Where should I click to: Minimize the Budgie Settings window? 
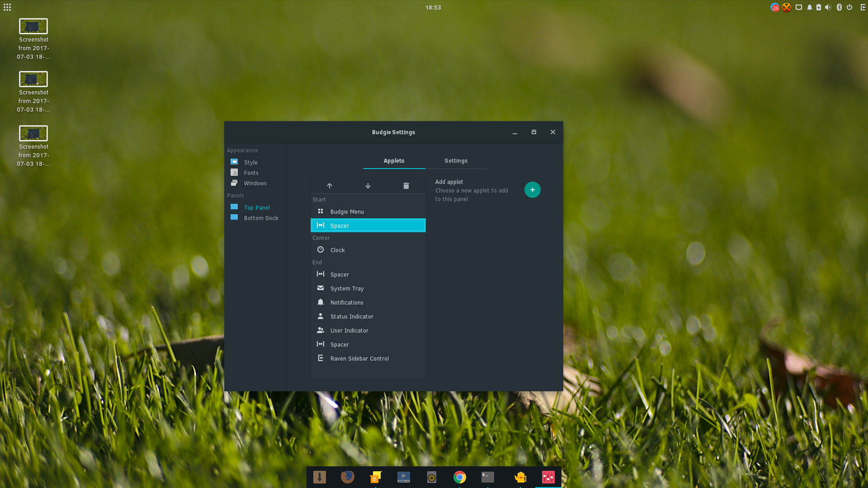click(515, 132)
